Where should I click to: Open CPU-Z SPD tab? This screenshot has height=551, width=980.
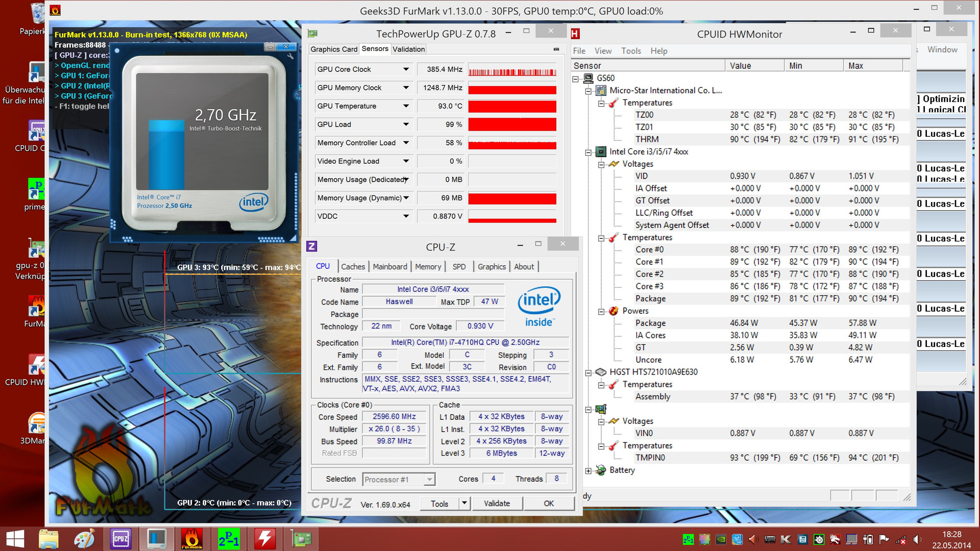tap(459, 266)
